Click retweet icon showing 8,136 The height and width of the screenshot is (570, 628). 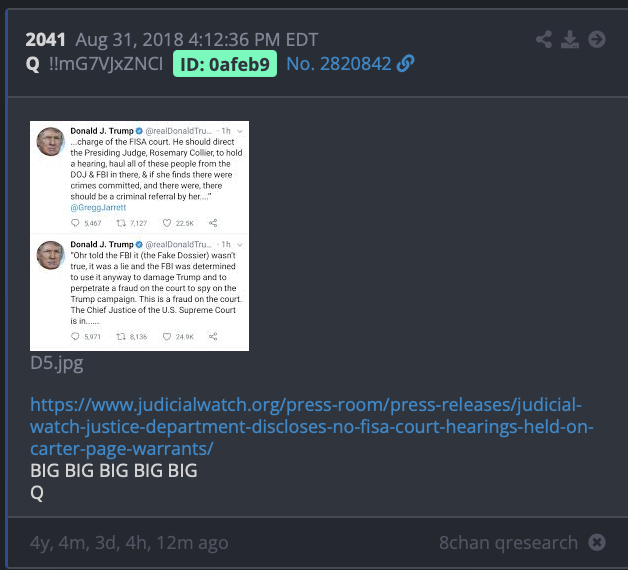(121, 336)
